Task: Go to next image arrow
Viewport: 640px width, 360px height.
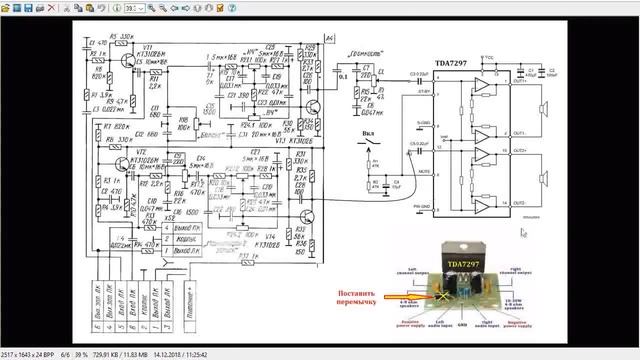Action: click(186, 8)
